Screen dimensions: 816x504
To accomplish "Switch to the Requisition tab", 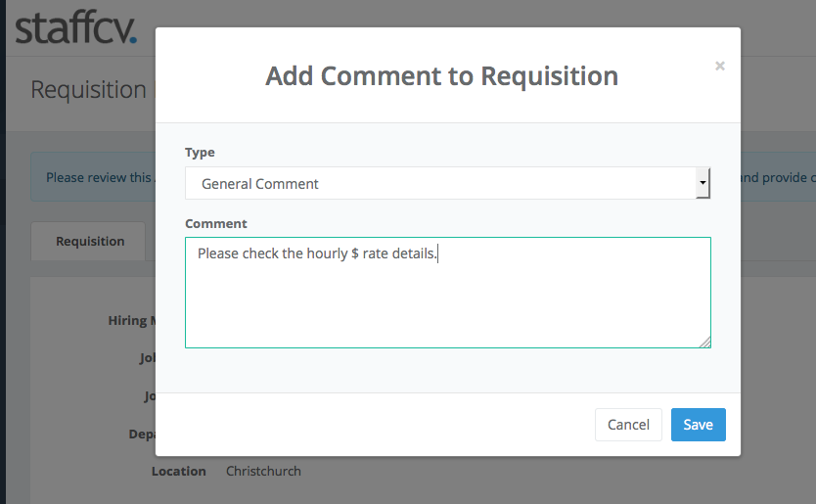I will point(90,242).
